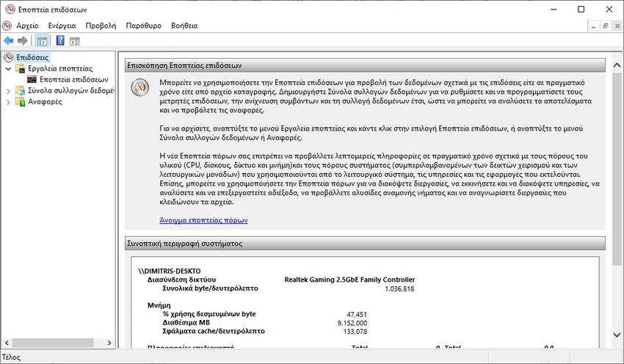Click the Τέλος status bar text

(x=11, y=357)
